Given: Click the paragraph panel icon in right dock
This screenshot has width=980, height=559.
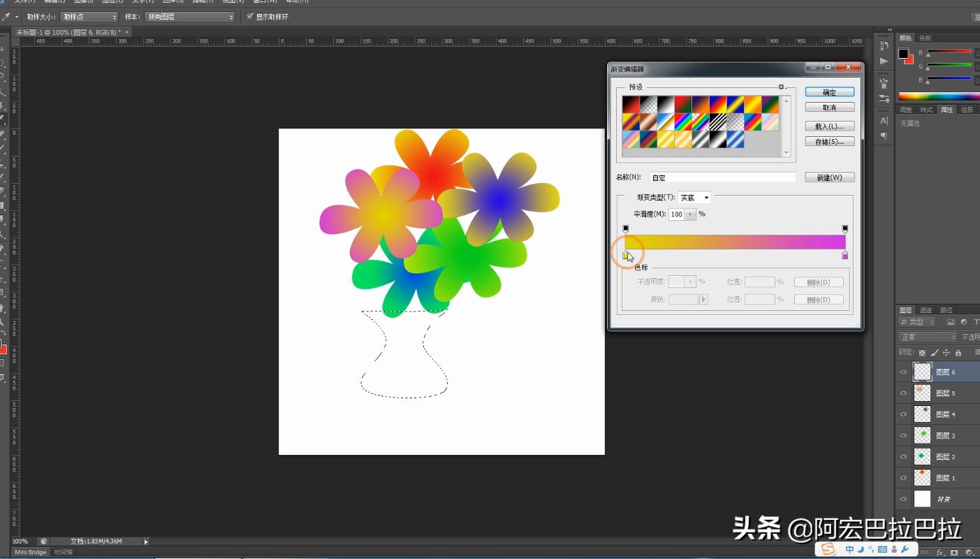Looking at the screenshot, I should pyautogui.click(x=884, y=134).
